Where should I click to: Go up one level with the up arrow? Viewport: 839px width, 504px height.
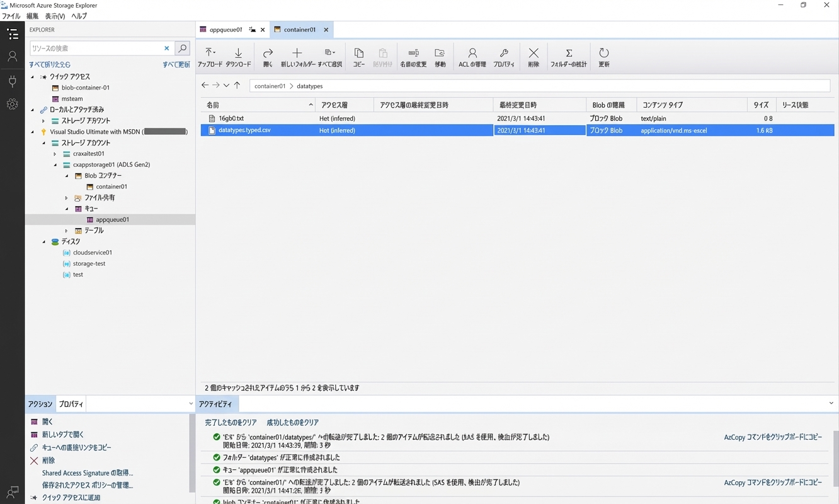coord(237,85)
